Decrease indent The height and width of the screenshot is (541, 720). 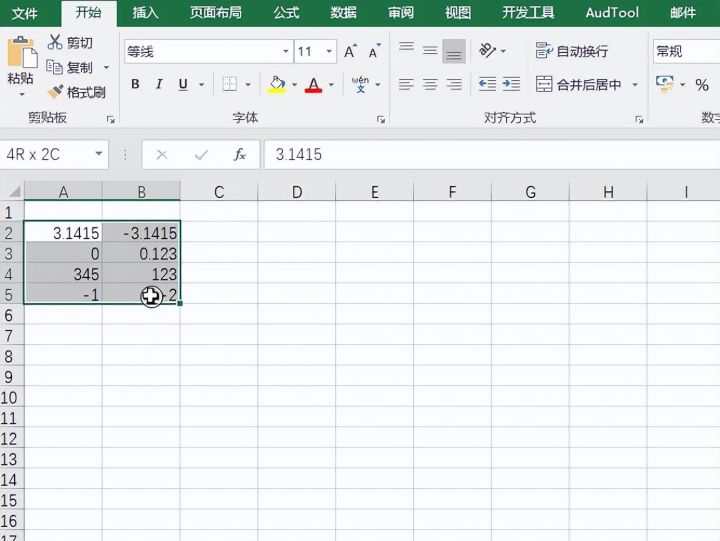coord(487,84)
